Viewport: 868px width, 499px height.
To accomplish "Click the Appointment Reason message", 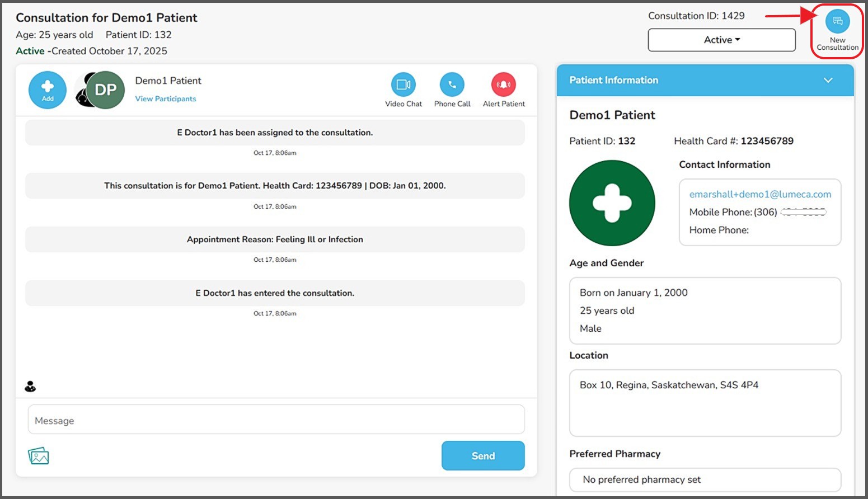I will coord(275,239).
